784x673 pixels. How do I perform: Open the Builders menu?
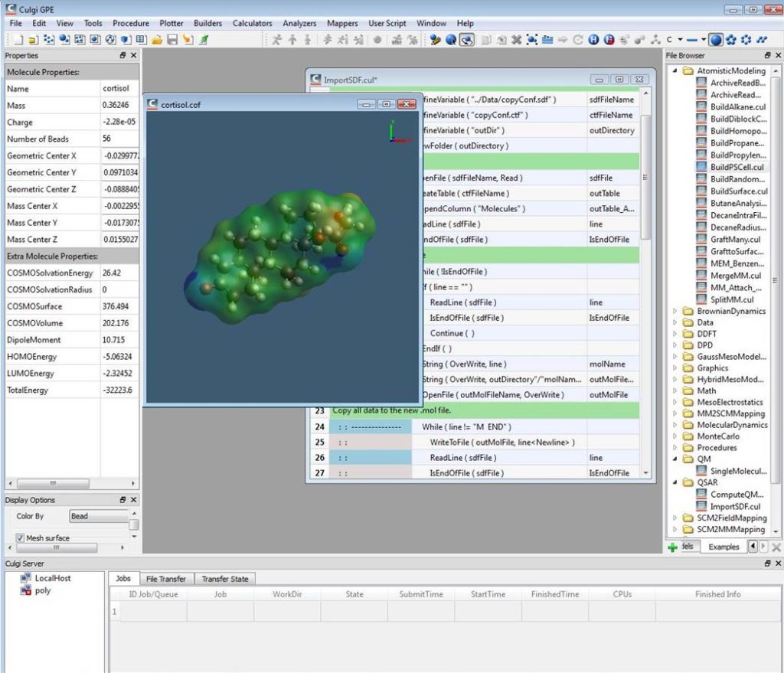click(207, 24)
